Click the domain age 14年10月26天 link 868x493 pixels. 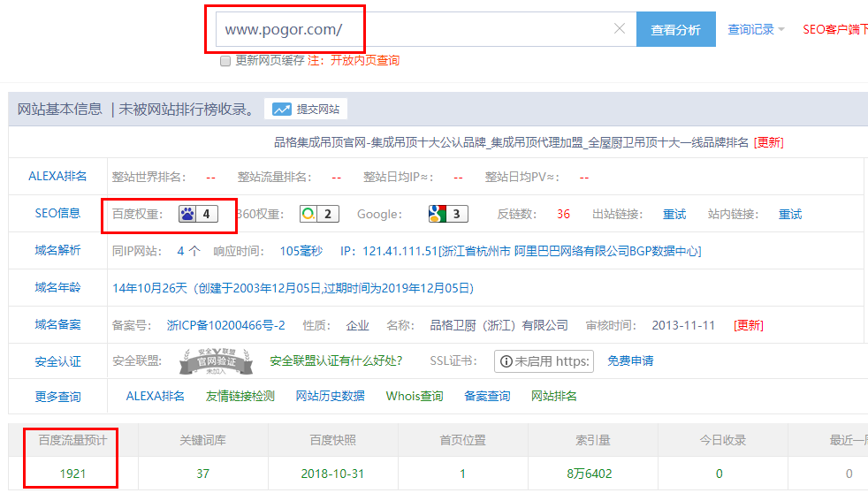click(x=293, y=288)
